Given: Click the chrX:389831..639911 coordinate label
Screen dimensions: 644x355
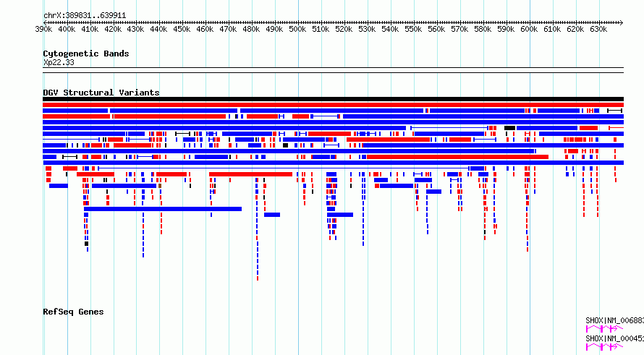Looking at the screenshot, I should [x=85, y=16].
